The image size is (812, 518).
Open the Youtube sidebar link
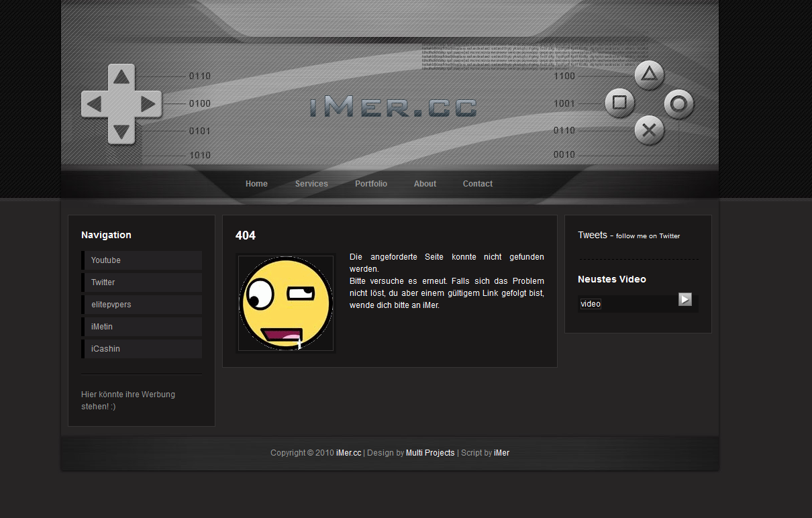click(x=106, y=260)
